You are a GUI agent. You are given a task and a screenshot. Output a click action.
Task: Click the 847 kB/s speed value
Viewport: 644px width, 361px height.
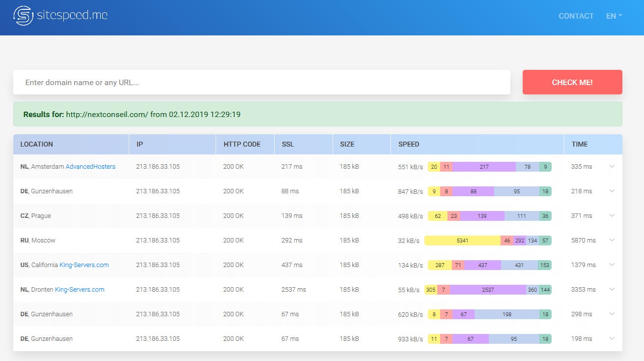(410, 191)
